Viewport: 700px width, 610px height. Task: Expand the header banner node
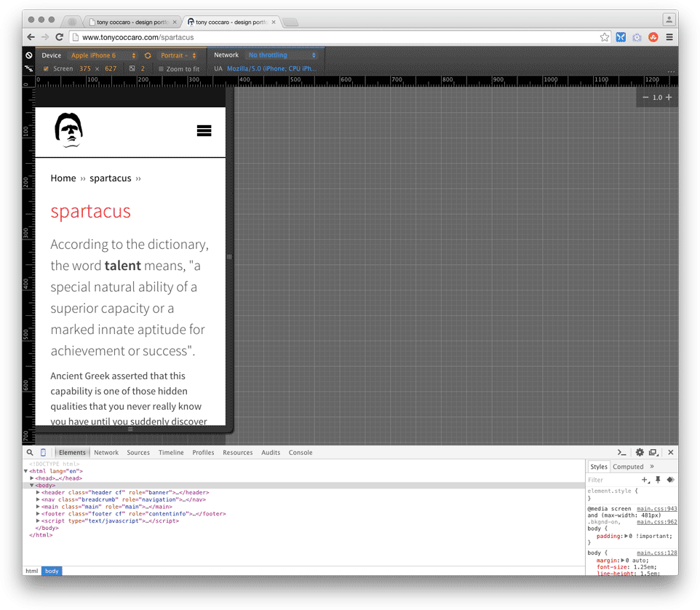click(x=38, y=493)
